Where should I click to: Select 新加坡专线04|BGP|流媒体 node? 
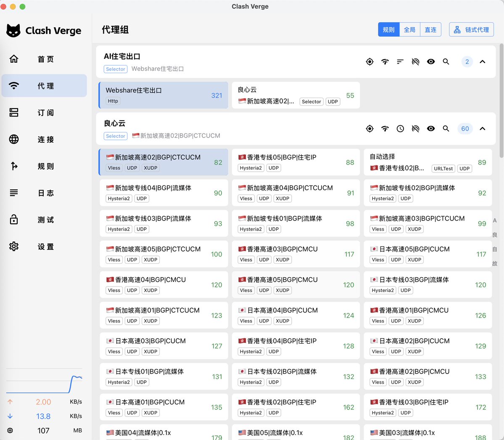click(x=164, y=193)
